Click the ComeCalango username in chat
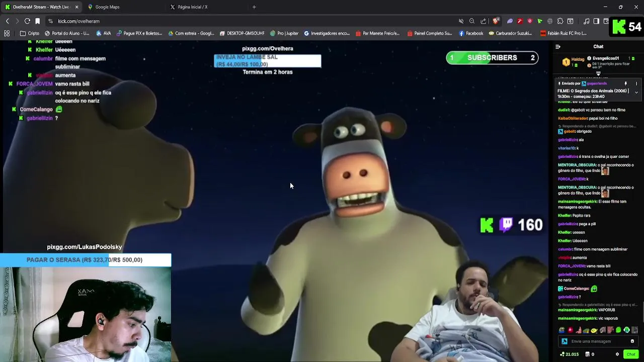644x362 pixels. [576, 289]
